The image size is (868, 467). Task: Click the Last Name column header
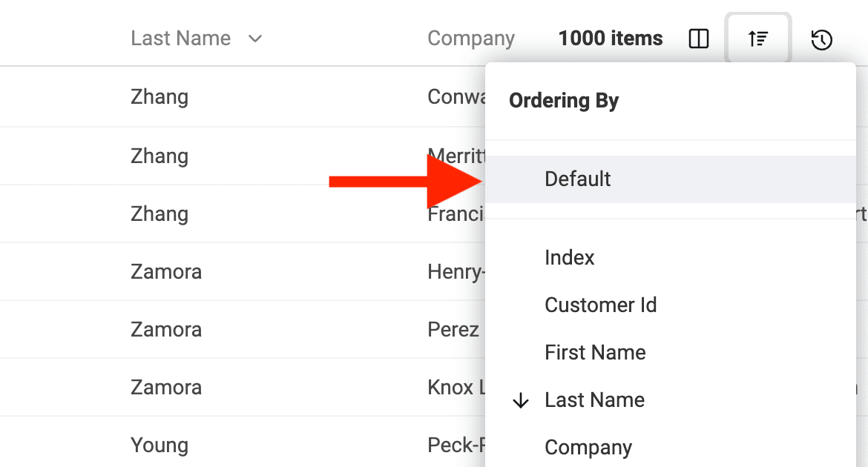click(180, 39)
